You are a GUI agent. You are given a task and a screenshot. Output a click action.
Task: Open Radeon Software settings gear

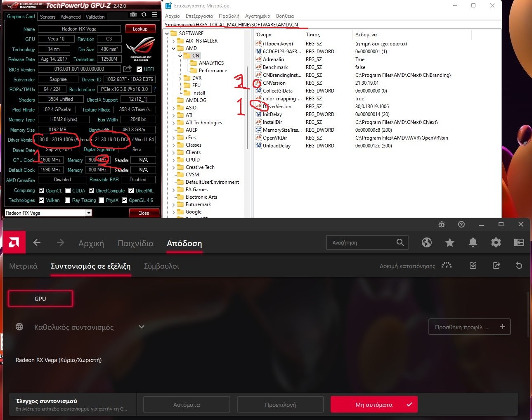pyautogui.click(x=496, y=242)
